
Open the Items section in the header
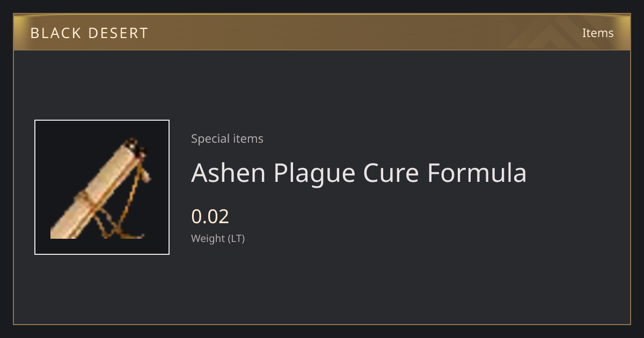(598, 33)
